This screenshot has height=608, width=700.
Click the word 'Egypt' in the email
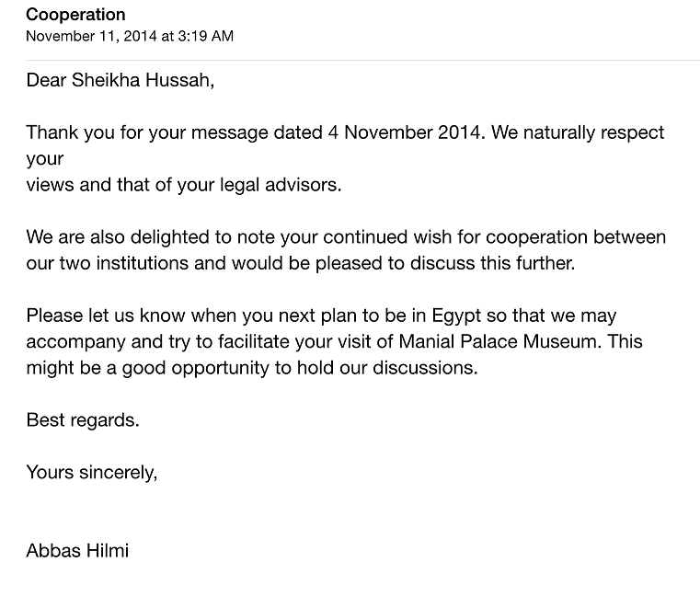(x=456, y=316)
